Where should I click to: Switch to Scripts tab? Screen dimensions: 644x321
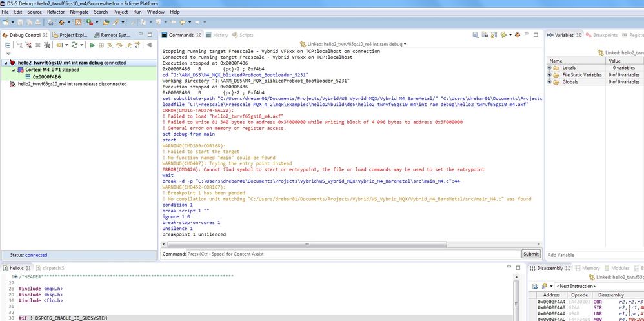pos(243,35)
